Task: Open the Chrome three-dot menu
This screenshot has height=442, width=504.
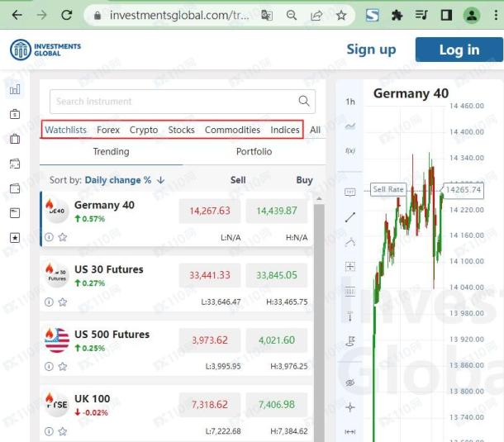Action: click(496, 15)
